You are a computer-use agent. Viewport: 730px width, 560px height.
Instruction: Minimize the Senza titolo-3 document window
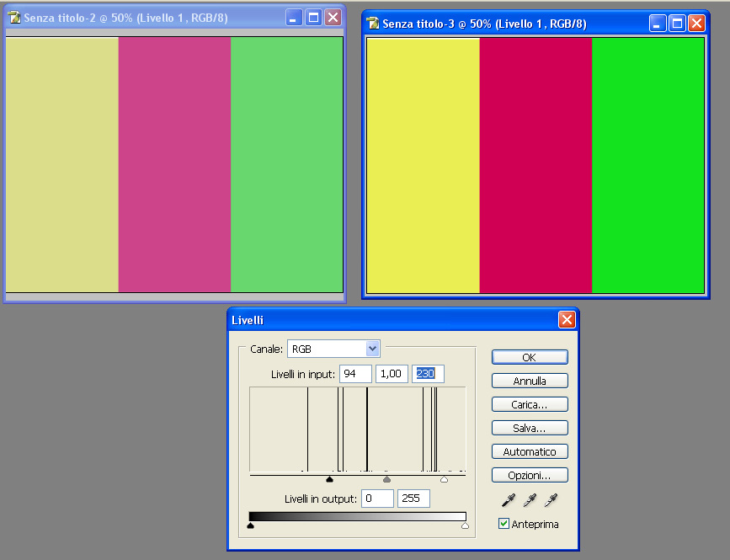click(657, 24)
